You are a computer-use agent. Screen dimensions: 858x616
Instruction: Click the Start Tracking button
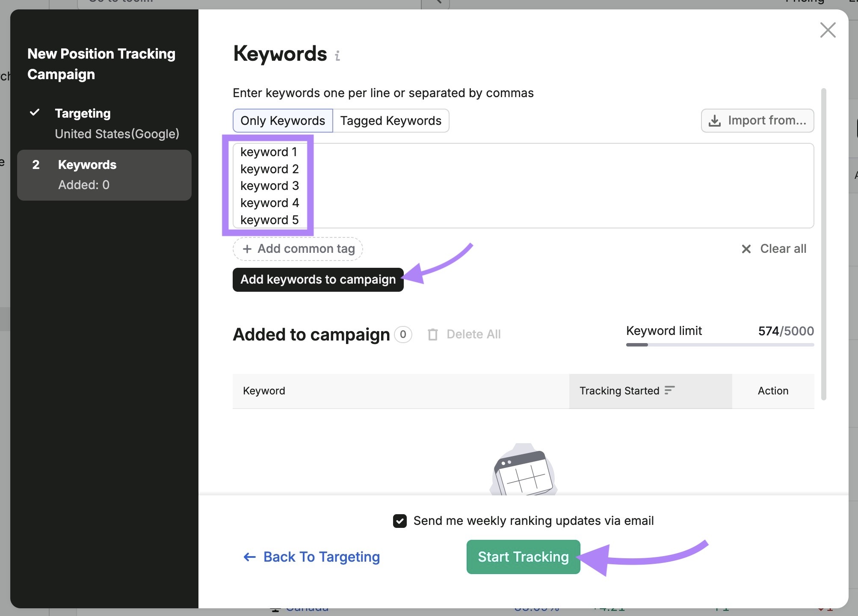523,557
